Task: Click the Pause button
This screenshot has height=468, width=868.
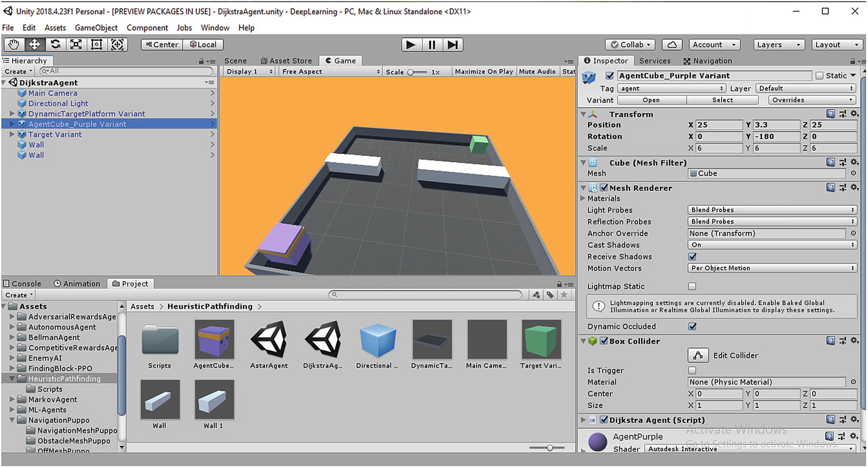Action: click(432, 45)
